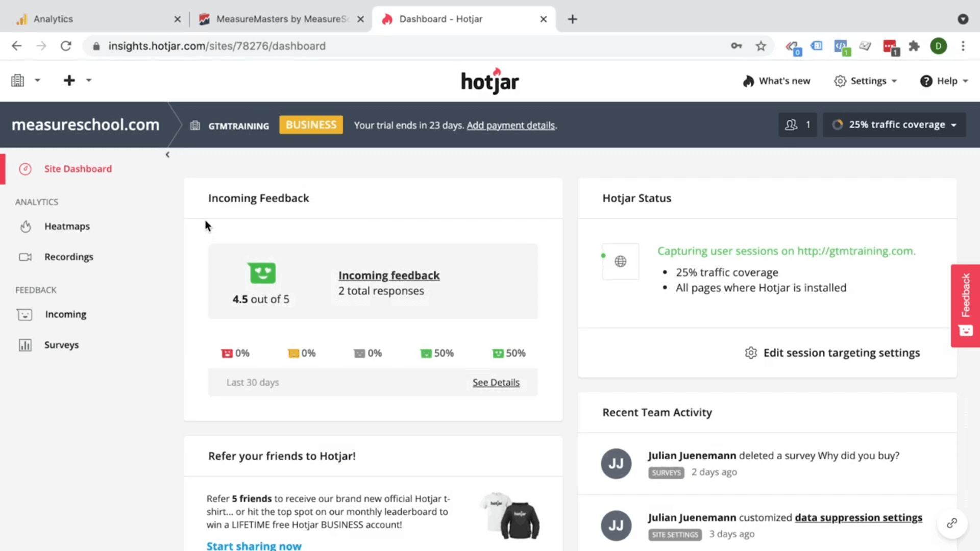
Task: Click See Details for incoming feedback
Action: [x=496, y=382]
